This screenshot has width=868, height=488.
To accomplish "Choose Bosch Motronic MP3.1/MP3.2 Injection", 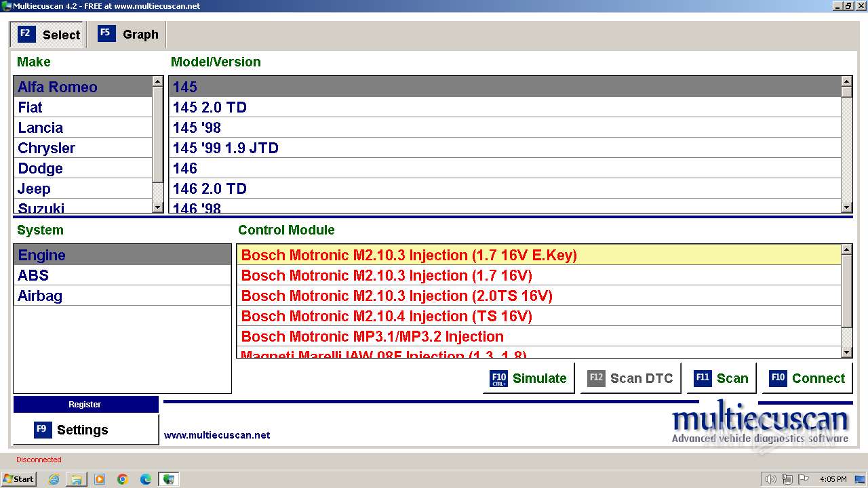I will point(539,336).
